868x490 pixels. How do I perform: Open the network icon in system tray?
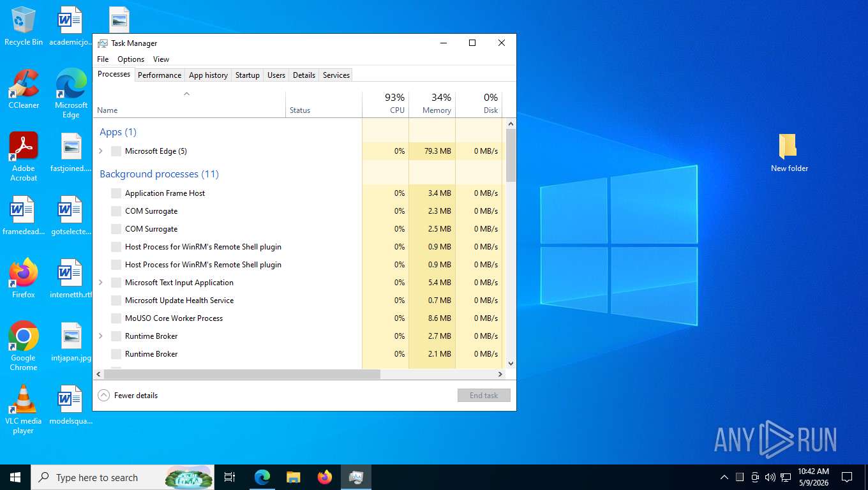[785, 477]
